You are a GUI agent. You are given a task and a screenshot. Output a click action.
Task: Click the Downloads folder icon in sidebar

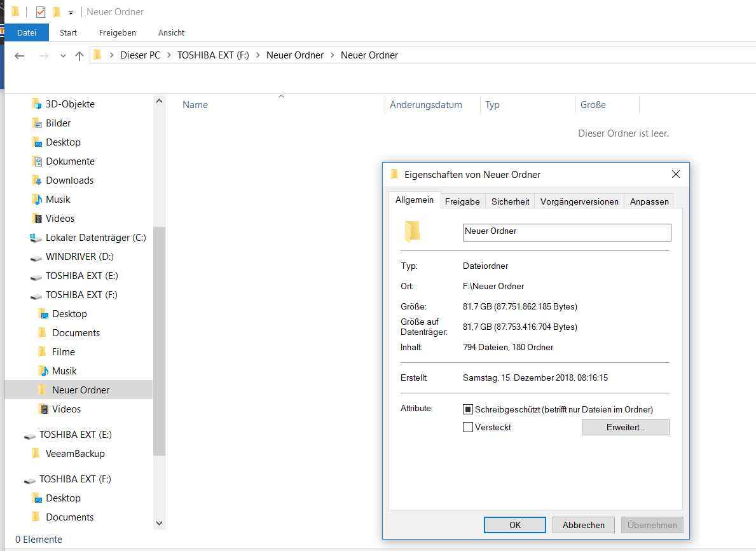pyautogui.click(x=37, y=180)
